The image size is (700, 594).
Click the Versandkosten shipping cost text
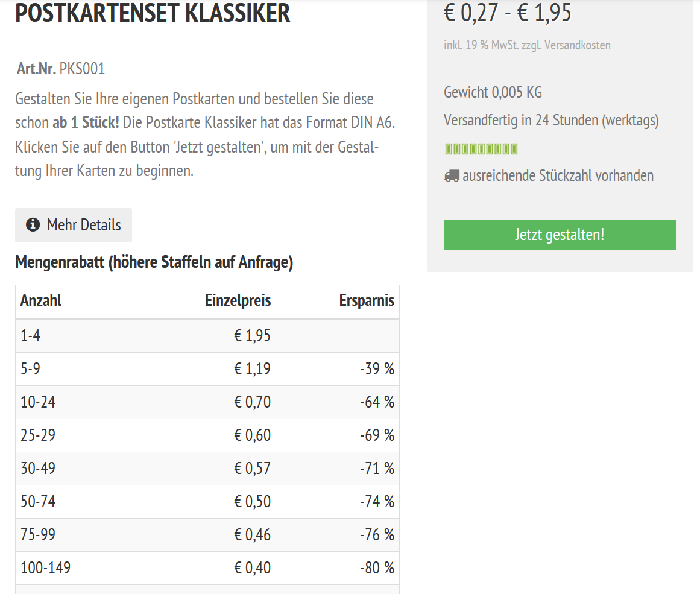tap(577, 45)
